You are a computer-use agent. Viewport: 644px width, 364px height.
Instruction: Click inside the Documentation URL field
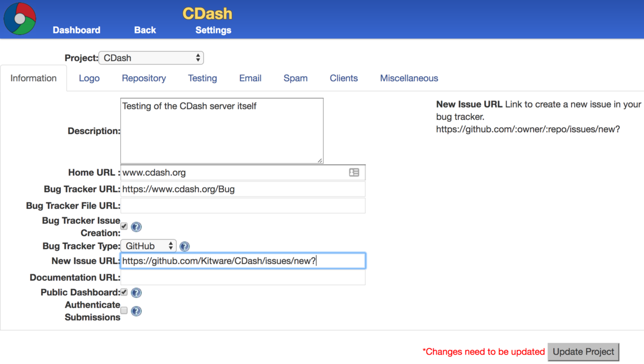coord(241,278)
